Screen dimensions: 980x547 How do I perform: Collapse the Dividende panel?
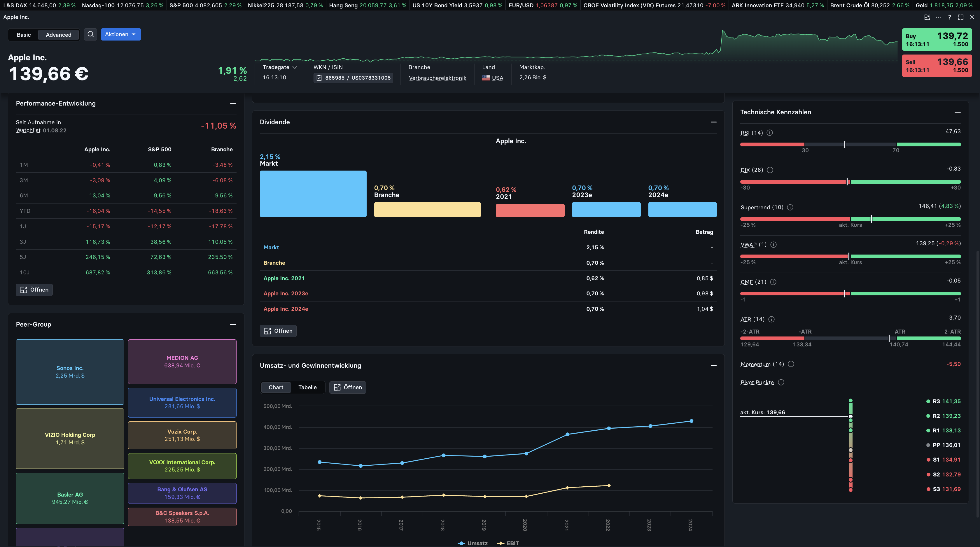pos(714,122)
